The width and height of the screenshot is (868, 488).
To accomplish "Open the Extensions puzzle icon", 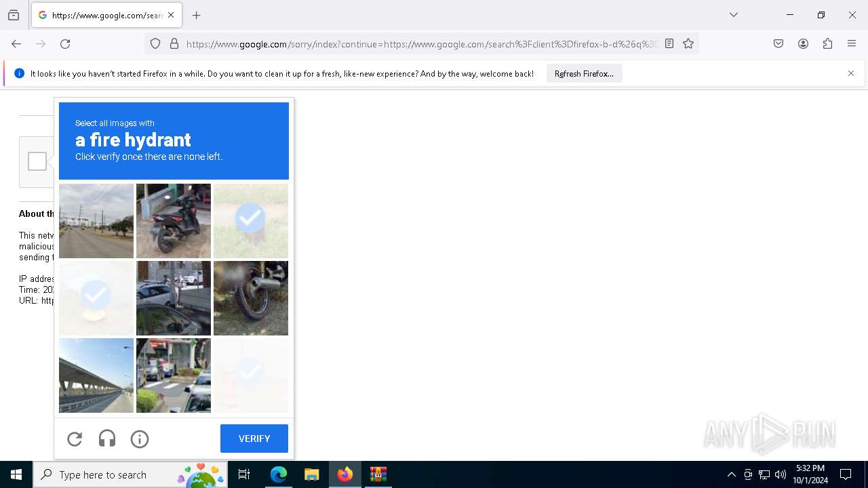I will click(x=827, y=44).
